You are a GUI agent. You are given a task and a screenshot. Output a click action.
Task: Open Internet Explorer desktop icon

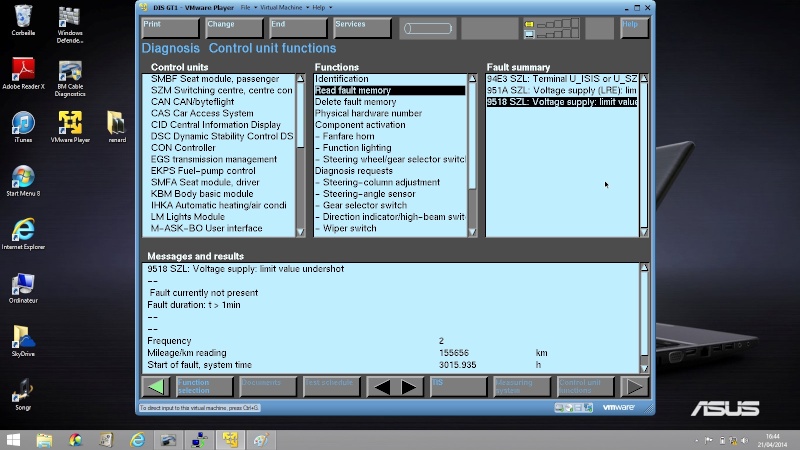point(23,234)
